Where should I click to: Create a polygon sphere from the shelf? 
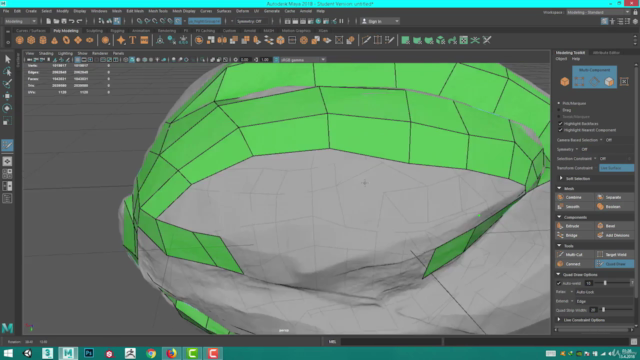pyautogui.click(x=19, y=40)
